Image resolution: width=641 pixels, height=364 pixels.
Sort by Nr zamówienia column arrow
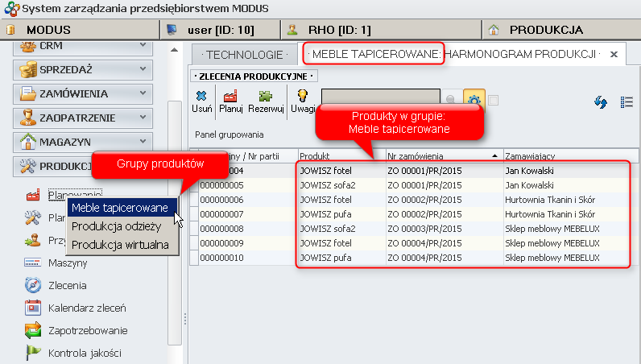point(494,155)
